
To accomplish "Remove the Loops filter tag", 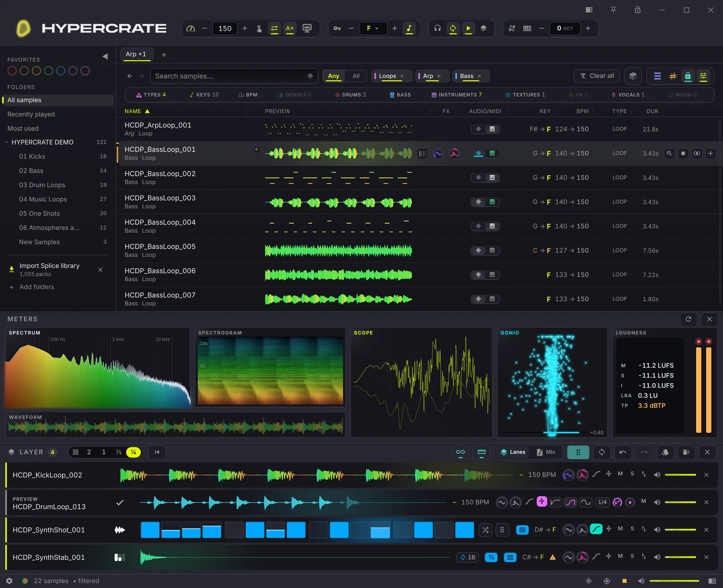I will [x=402, y=76].
